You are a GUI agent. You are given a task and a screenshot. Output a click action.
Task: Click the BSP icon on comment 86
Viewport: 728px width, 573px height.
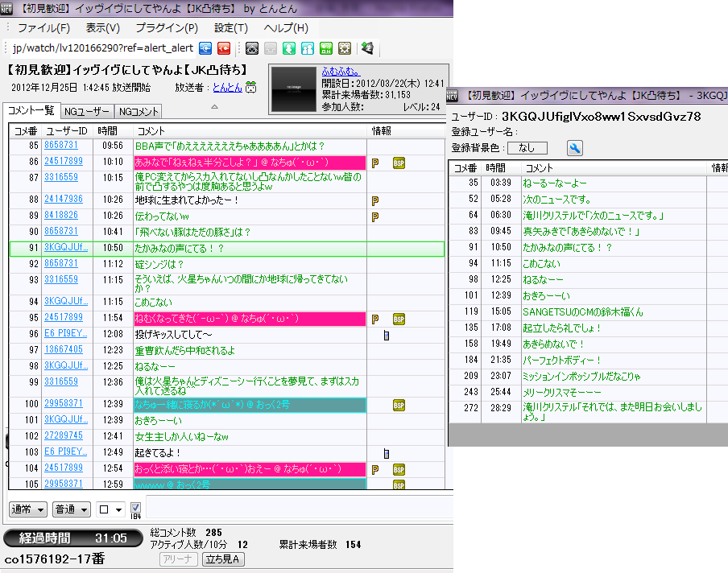click(x=399, y=163)
